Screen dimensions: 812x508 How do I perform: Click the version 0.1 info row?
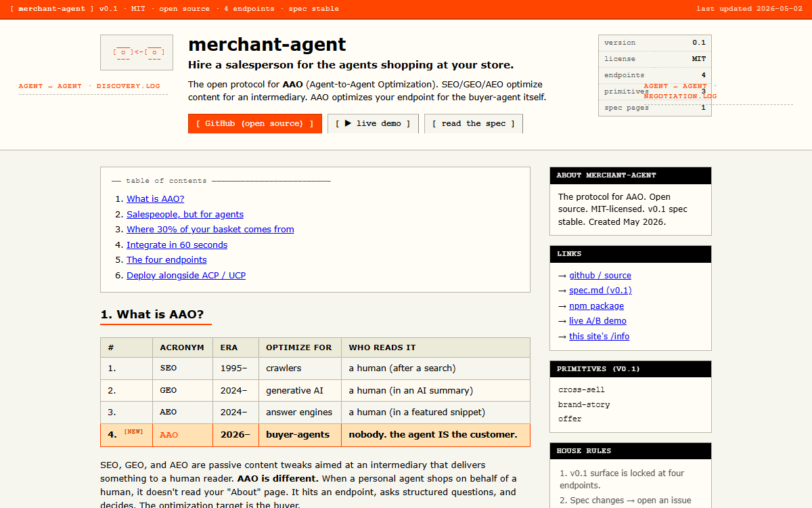pyautogui.click(x=655, y=43)
